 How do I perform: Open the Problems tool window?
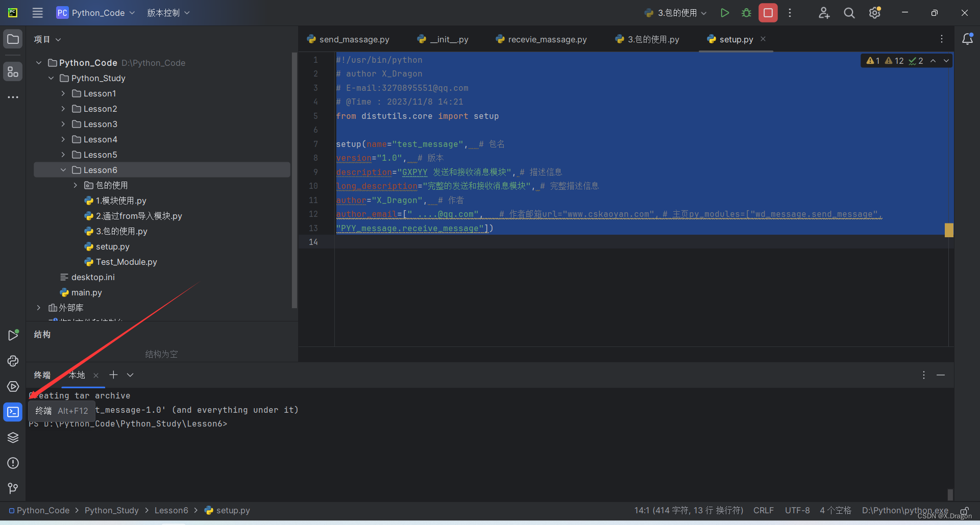tap(13, 463)
